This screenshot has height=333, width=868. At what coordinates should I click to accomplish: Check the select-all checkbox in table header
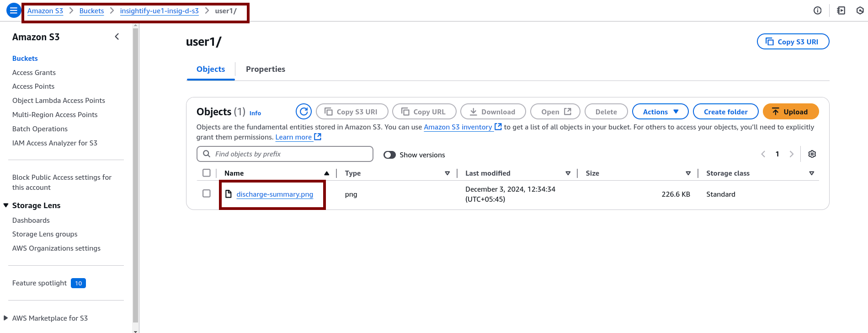pos(207,173)
